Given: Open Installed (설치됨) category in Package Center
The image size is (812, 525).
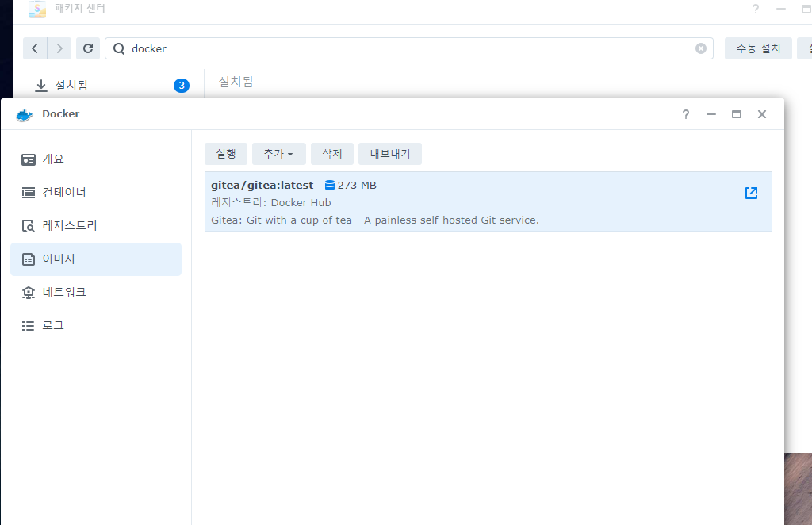Looking at the screenshot, I should click(111, 86).
